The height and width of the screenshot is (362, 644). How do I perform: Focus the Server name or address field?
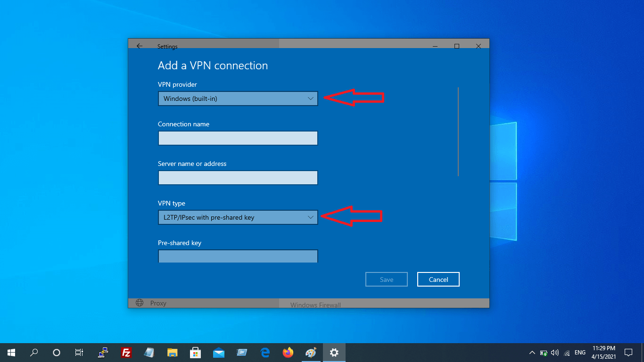click(x=238, y=178)
